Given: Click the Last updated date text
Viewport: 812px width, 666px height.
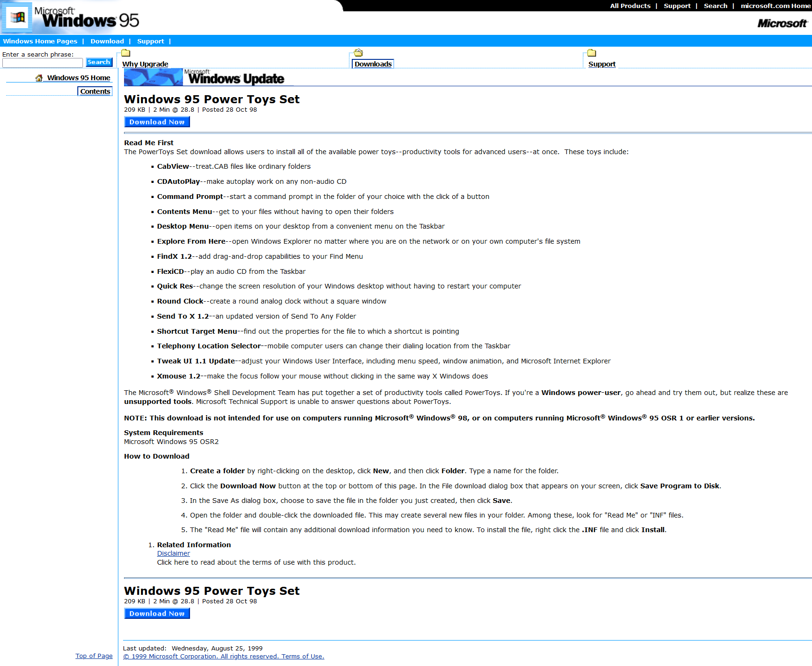Looking at the screenshot, I should (x=193, y=648).
